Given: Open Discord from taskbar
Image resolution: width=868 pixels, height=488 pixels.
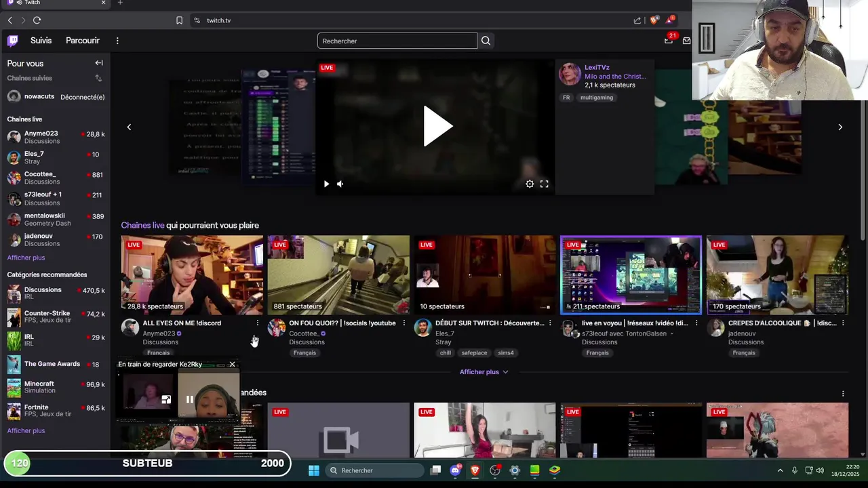Looking at the screenshot, I should 456,470.
